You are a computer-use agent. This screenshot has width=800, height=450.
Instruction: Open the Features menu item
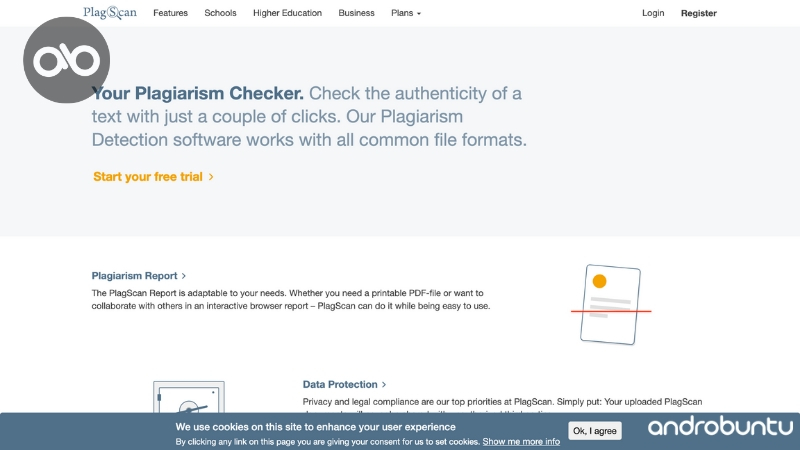[x=170, y=13]
